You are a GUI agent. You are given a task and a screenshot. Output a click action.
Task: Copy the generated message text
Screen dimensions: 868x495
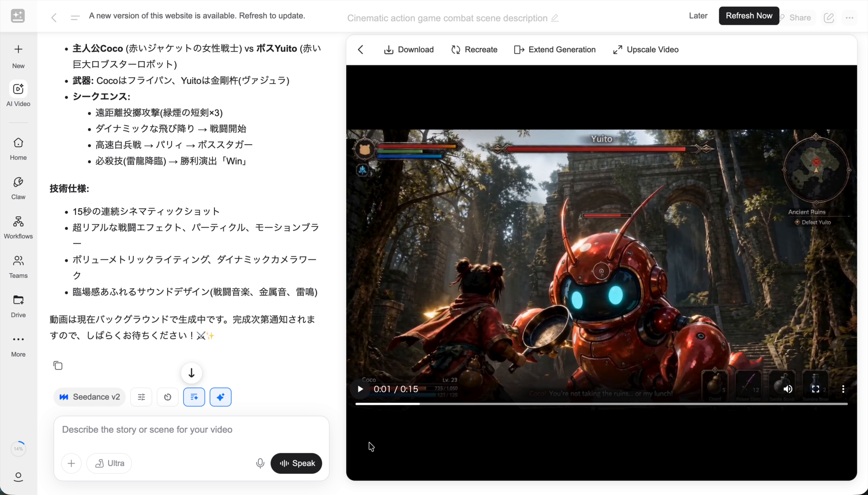pos(58,365)
